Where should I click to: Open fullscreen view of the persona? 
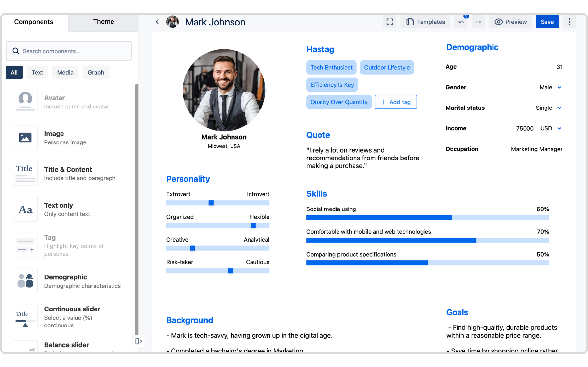tap(389, 22)
